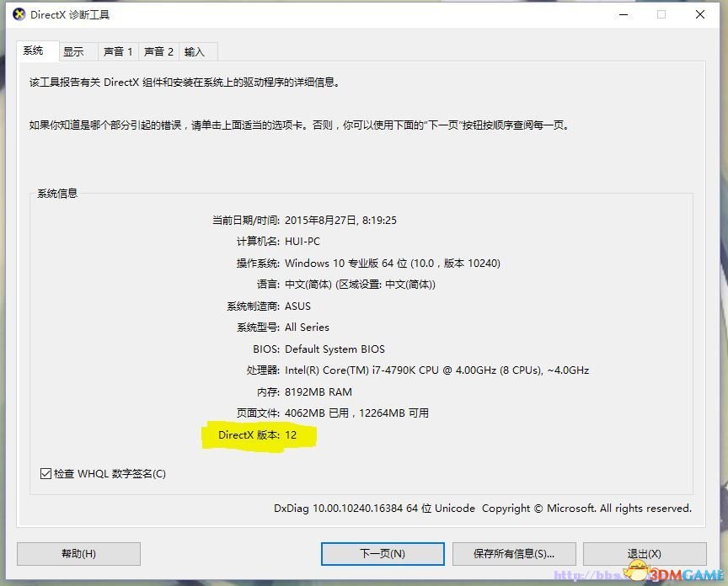The width and height of the screenshot is (728, 586).
Task: Select the 操作系统 Windows 10 专业版 line
Action: coord(392,264)
